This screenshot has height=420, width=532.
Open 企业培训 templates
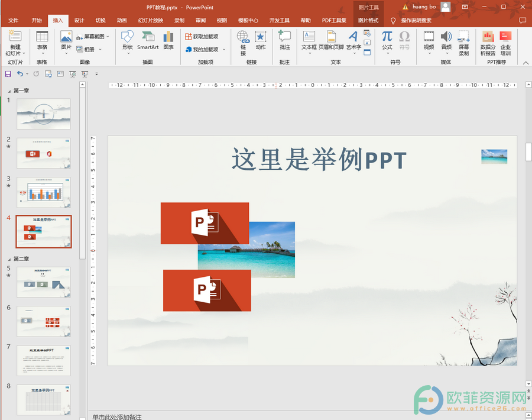(505, 37)
